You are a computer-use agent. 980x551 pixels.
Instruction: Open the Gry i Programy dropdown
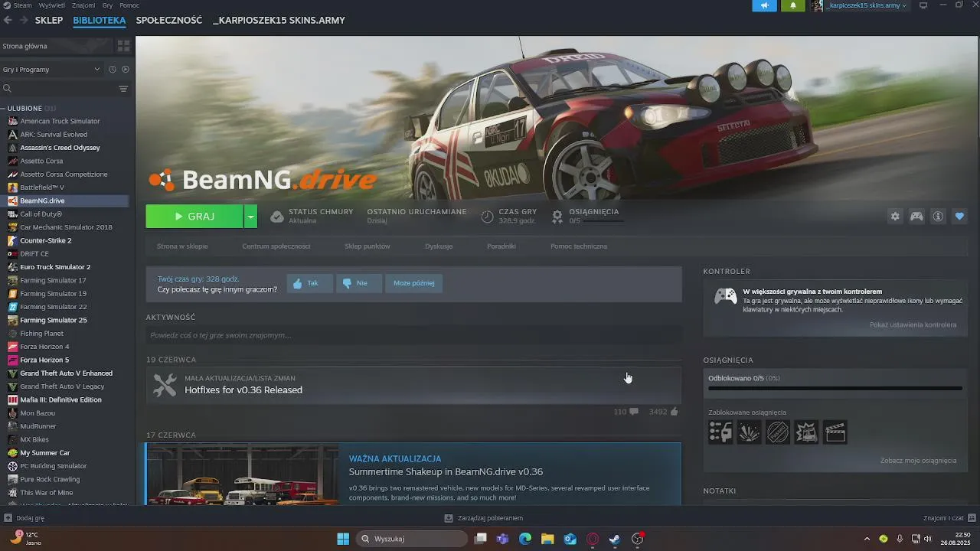(x=51, y=70)
